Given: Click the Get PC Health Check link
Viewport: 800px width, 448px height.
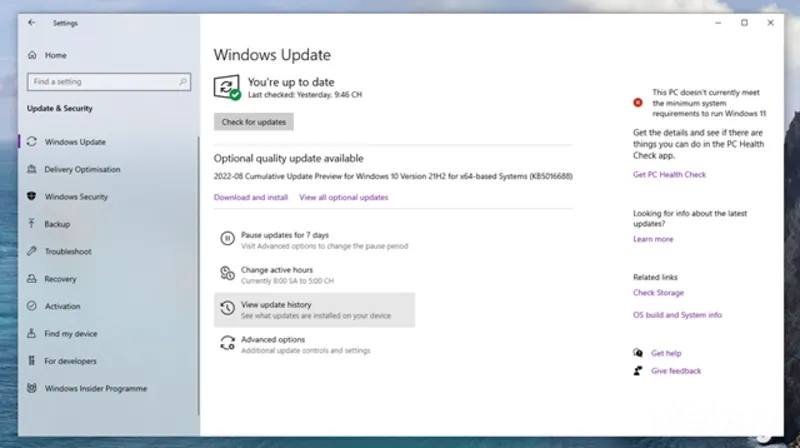Looking at the screenshot, I should click(x=669, y=175).
